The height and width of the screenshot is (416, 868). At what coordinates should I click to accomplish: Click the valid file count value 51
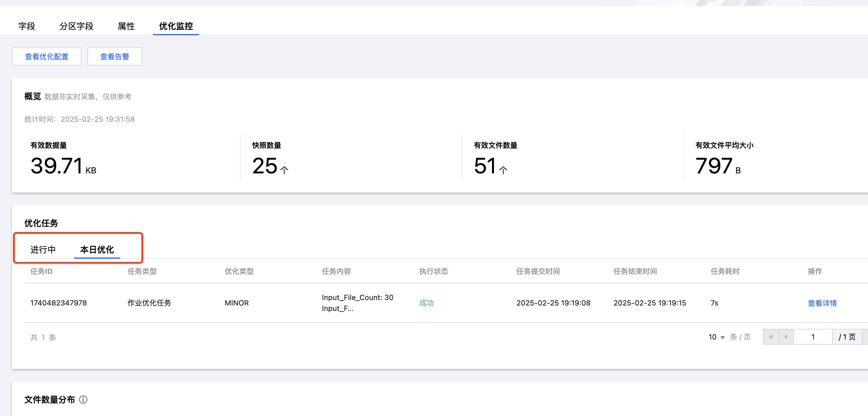coord(485,166)
